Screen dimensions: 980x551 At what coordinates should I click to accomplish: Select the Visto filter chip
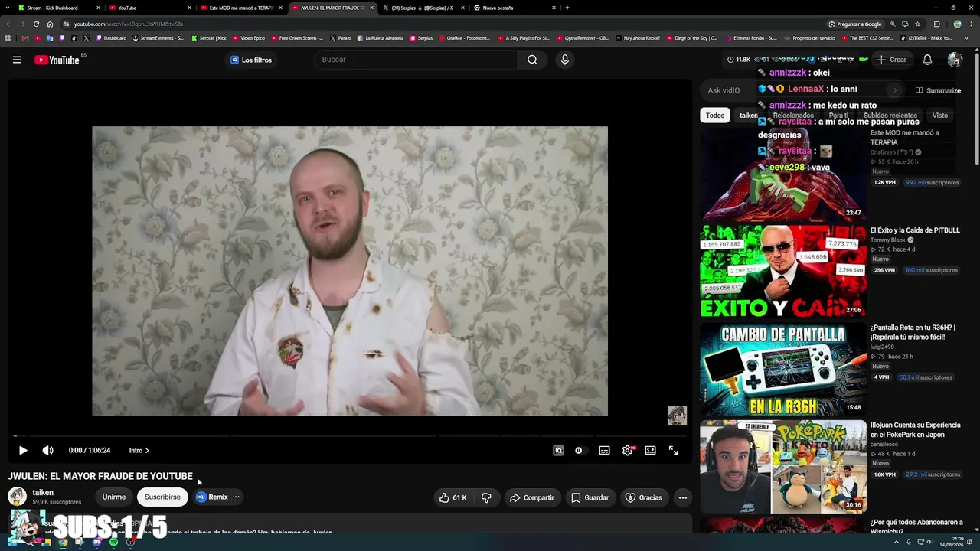(940, 116)
